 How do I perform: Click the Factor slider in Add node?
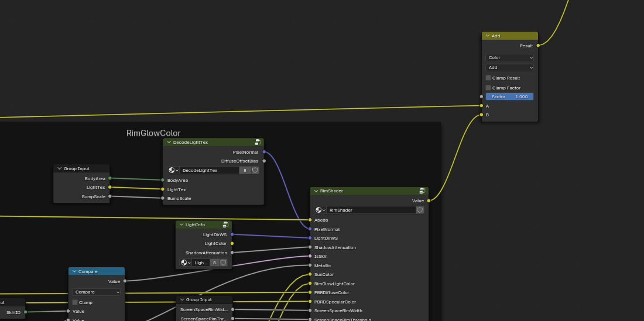pyautogui.click(x=509, y=96)
